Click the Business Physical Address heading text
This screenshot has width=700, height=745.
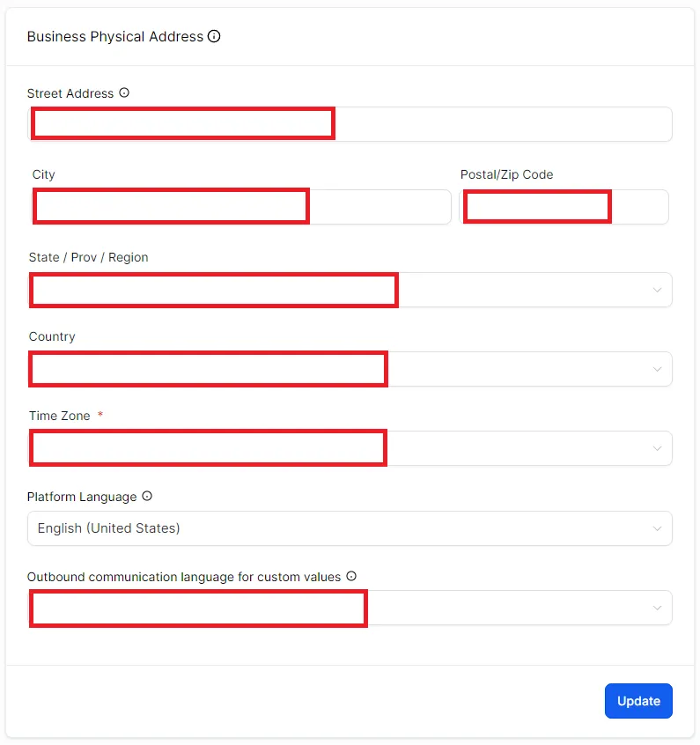click(115, 37)
